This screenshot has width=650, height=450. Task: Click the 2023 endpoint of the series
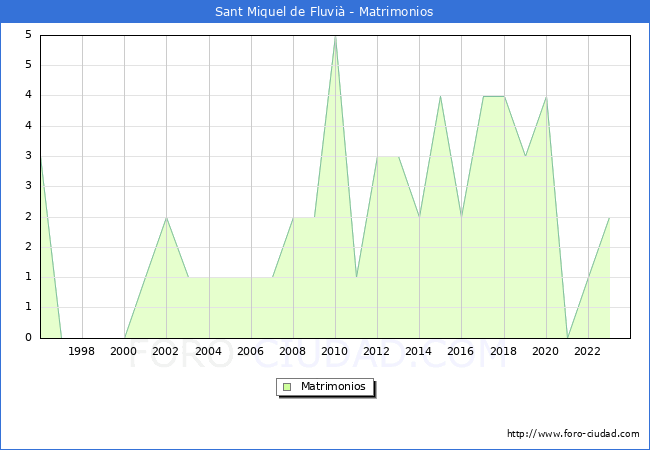(x=609, y=218)
